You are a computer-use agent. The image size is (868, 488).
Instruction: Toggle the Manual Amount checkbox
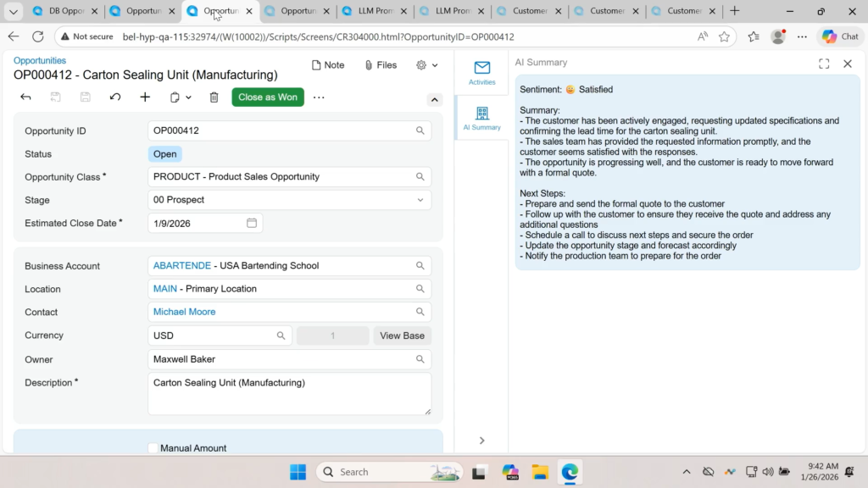click(153, 448)
